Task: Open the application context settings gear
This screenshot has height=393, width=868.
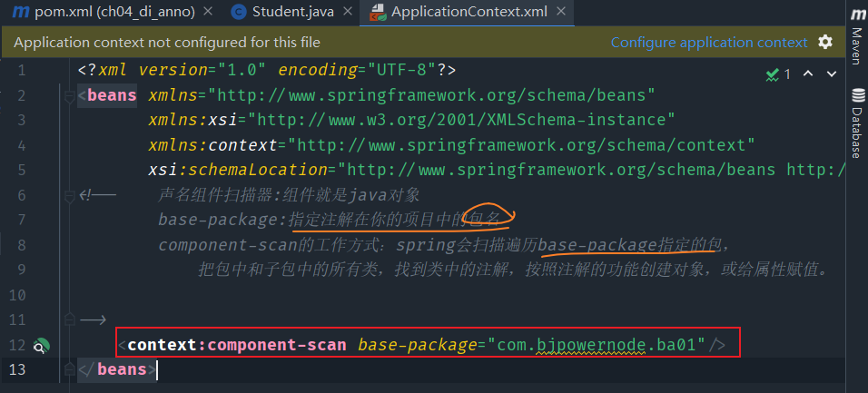Action: pyautogui.click(x=825, y=42)
